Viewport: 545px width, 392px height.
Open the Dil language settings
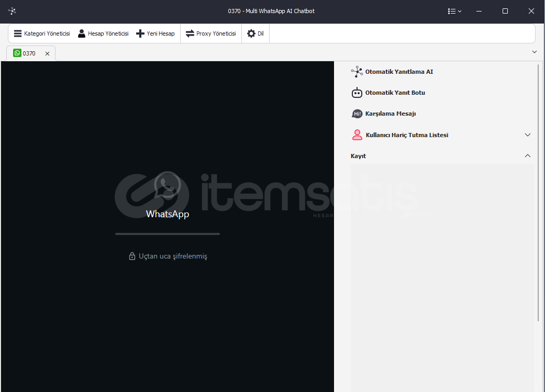point(255,33)
